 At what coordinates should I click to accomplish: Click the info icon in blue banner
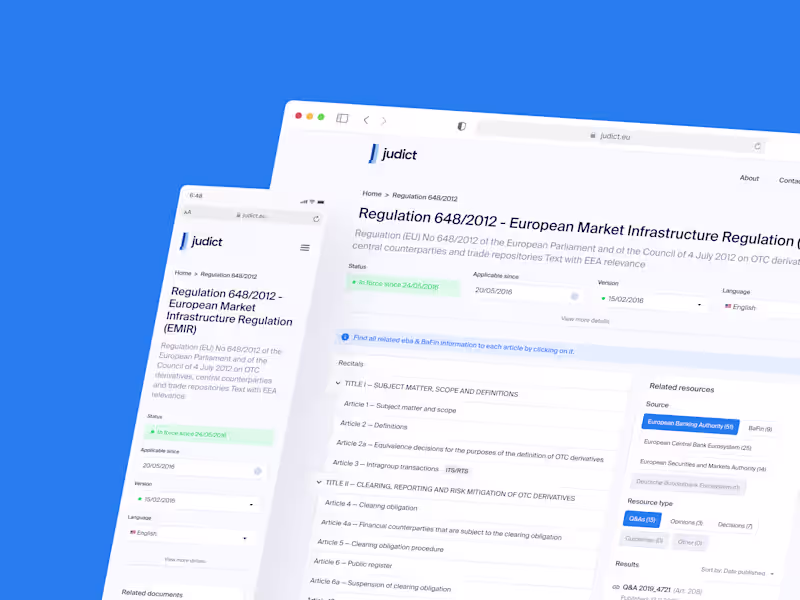click(345, 337)
